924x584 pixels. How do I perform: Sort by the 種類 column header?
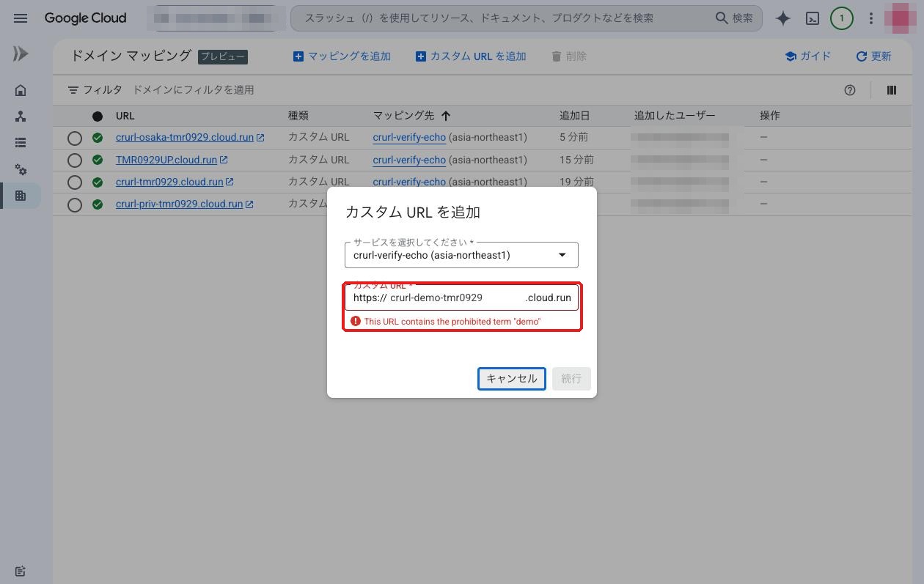click(298, 116)
